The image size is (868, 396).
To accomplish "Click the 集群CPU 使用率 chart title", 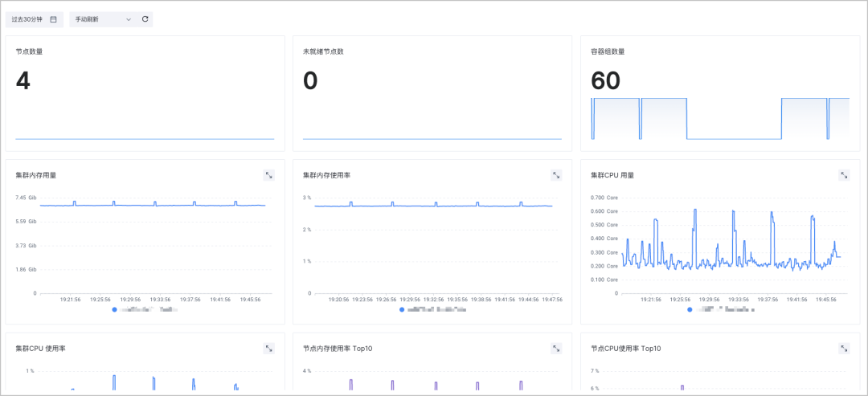I will tap(42, 349).
